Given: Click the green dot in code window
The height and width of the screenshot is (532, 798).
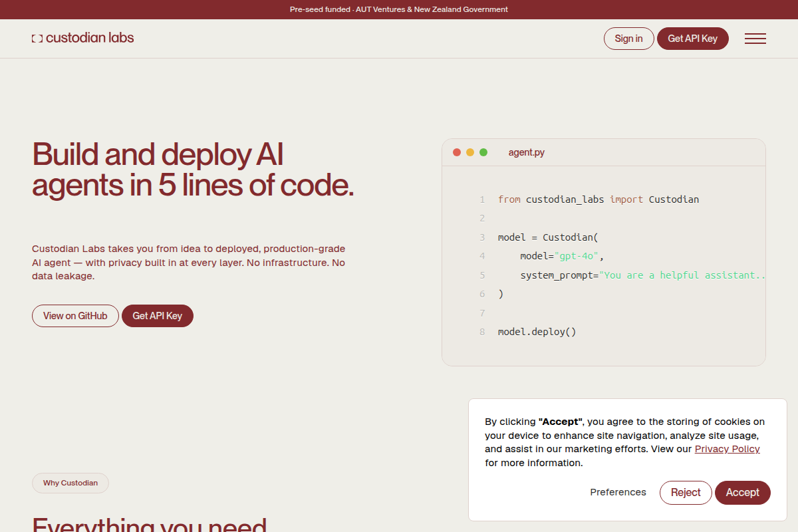Looking at the screenshot, I should [483, 152].
